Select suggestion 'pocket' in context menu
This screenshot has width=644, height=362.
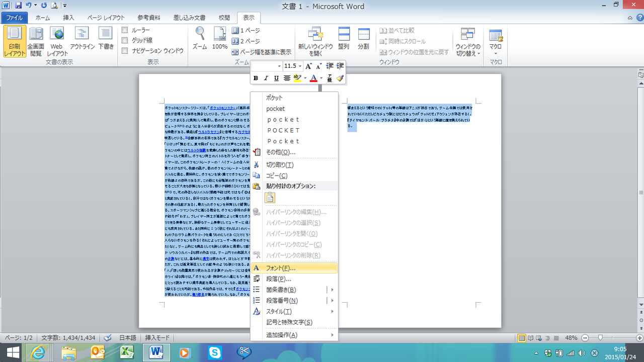click(x=294, y=109)
